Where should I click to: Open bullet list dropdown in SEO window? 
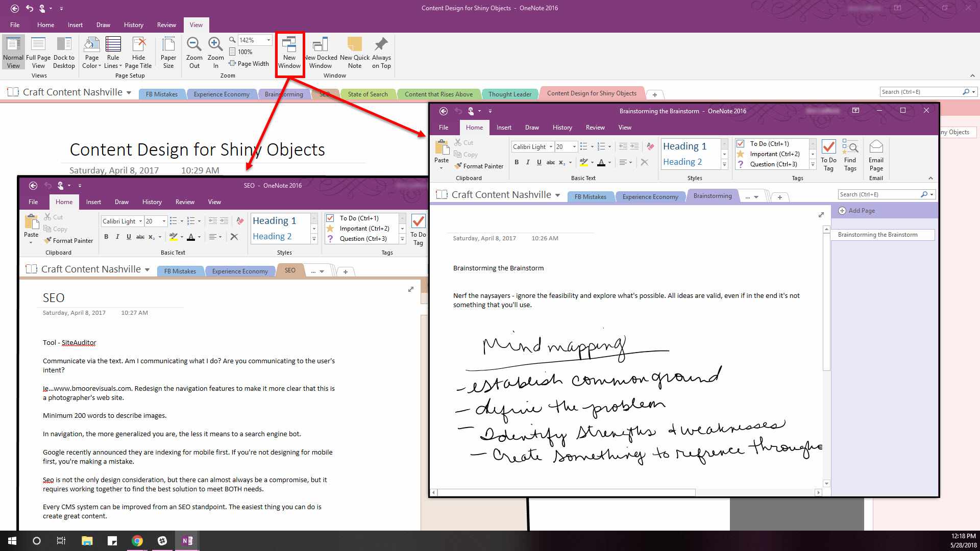[x=182, y=221]
